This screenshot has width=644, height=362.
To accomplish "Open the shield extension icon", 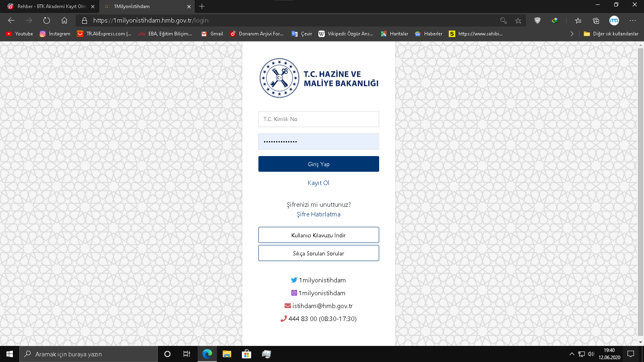I will (x=537, y=21).
